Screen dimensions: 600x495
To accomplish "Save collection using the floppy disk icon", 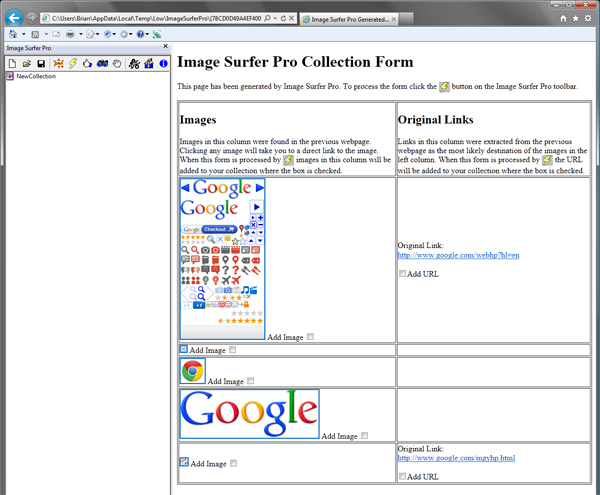I will (39, 63).
